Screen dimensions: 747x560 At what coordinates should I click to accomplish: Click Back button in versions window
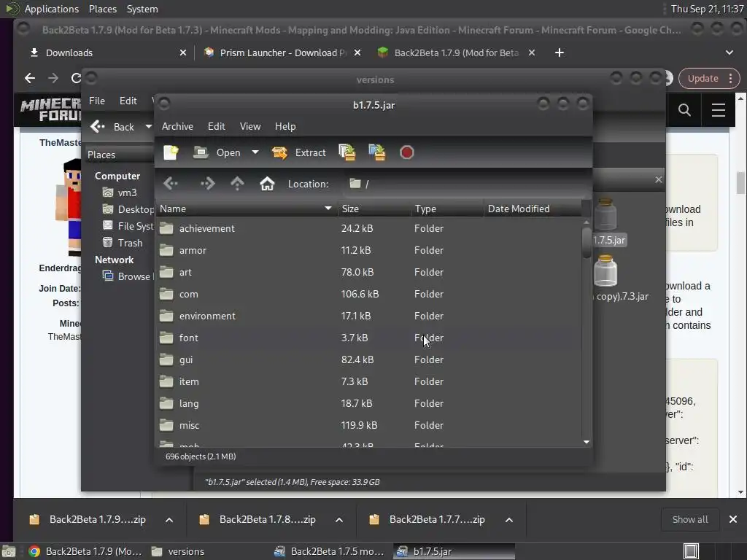tap(114, 127)
